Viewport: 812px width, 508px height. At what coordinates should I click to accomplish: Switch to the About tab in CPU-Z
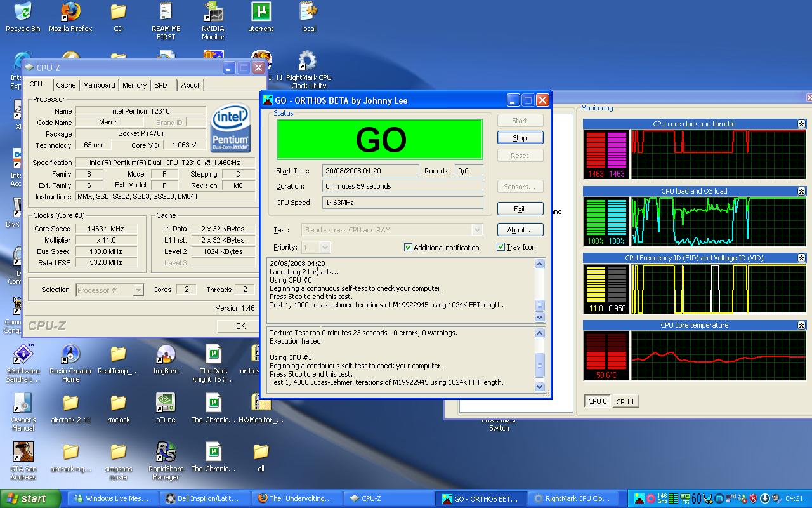190,85
